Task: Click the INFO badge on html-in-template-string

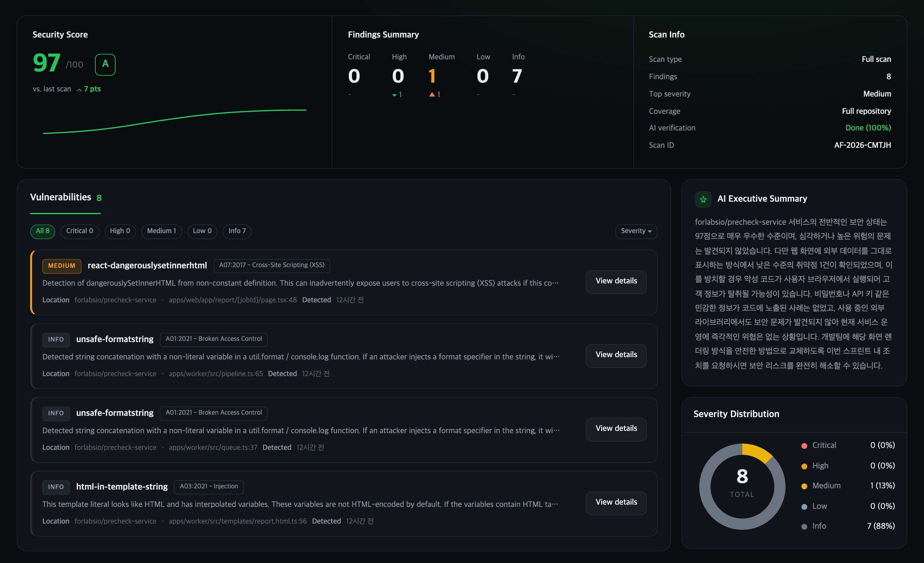Action: coord(56,487)
